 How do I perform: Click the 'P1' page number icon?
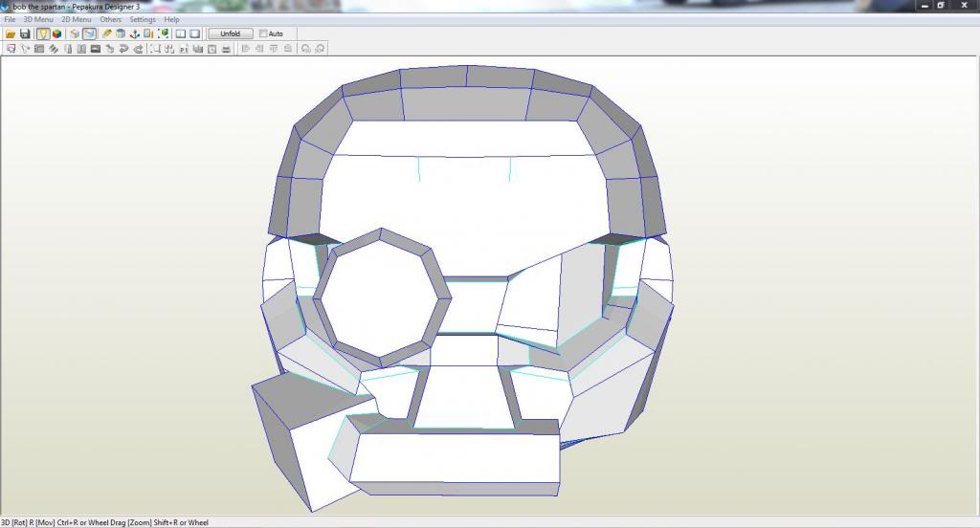pos(184,49)
